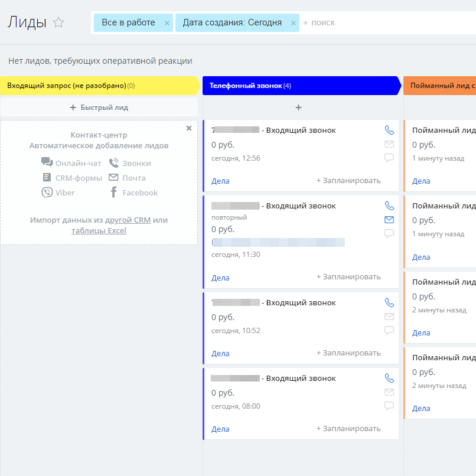476x476 pixels.
Task: Add a lead to Телефонный звонок column with plus
Action: click(x=298, y=107)
